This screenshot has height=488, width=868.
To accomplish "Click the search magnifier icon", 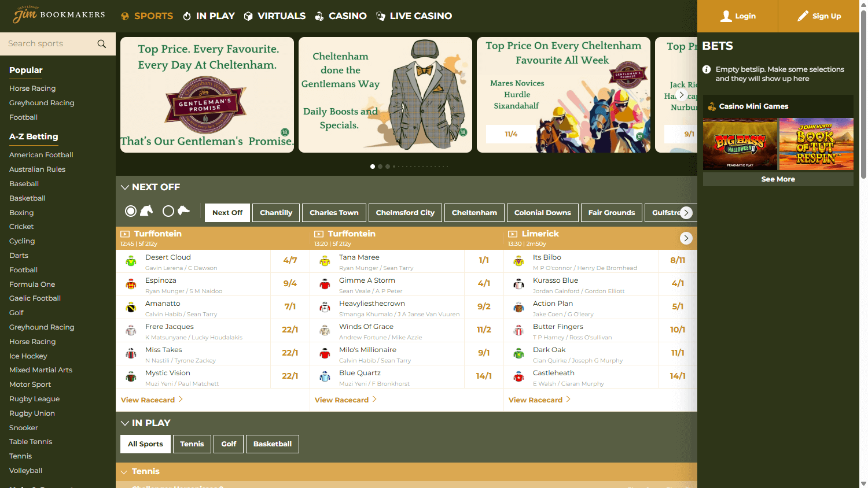I will [102, 44].
